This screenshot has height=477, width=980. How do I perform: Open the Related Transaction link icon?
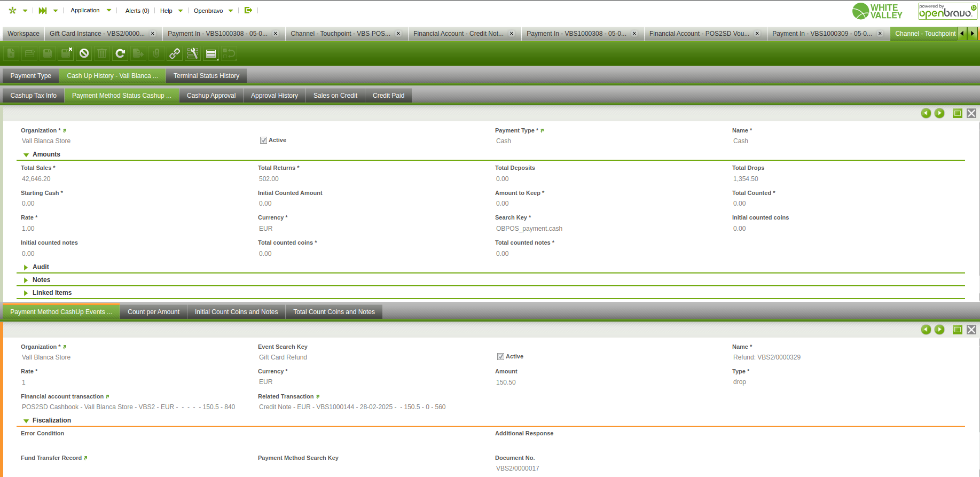[318, 396]
